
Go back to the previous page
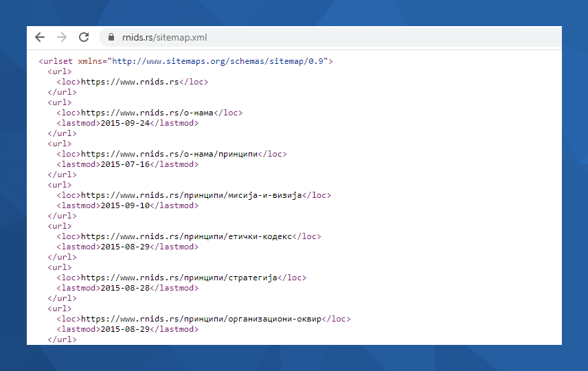coord(40,37)
